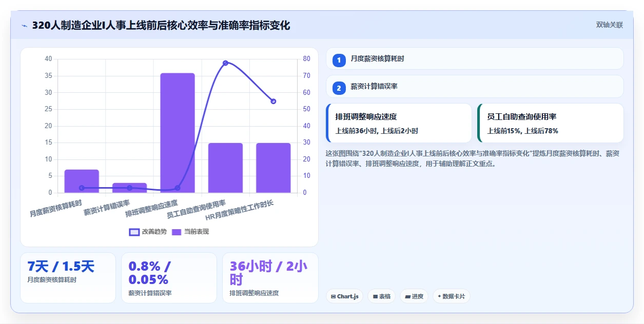Click the number 2 badge icon
This screenshot has height=324, width=644.
(339, 88)
